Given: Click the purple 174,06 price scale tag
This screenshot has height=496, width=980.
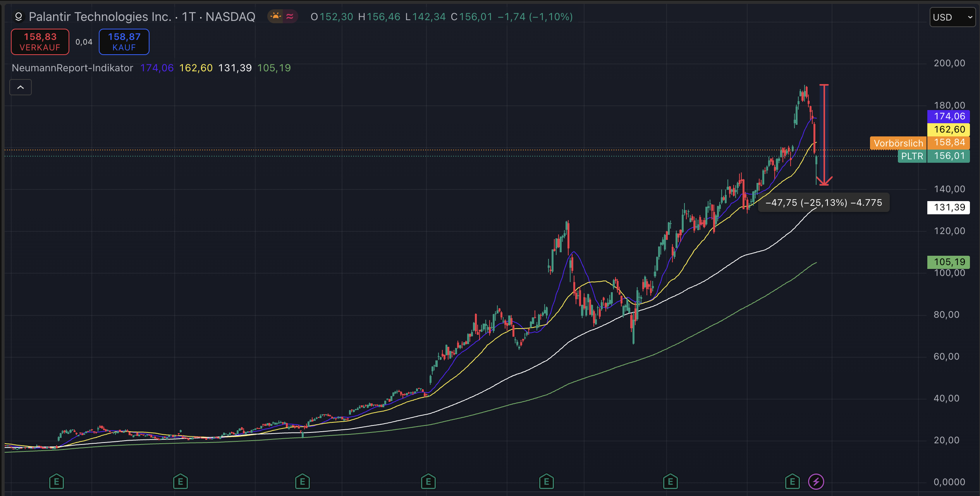Looking at the screenshot, I should (x=949, y=116).
